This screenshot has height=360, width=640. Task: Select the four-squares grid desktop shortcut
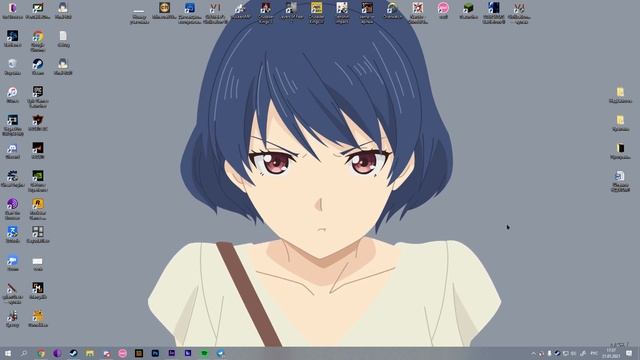(38, 235)
